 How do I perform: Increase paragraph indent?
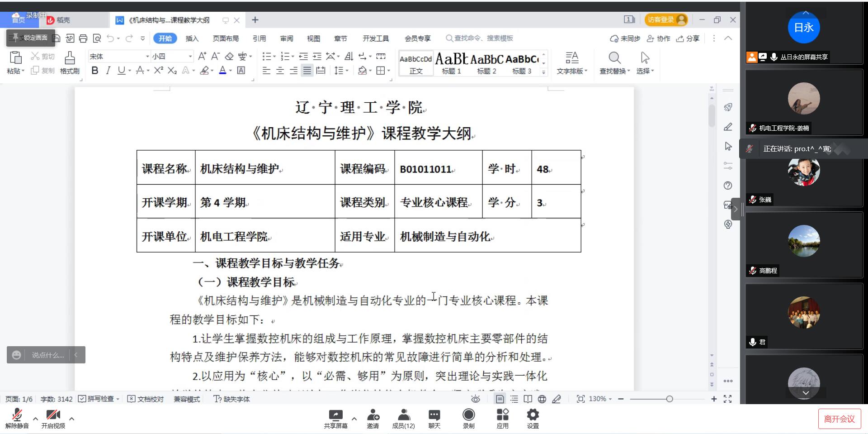point(317,56)
